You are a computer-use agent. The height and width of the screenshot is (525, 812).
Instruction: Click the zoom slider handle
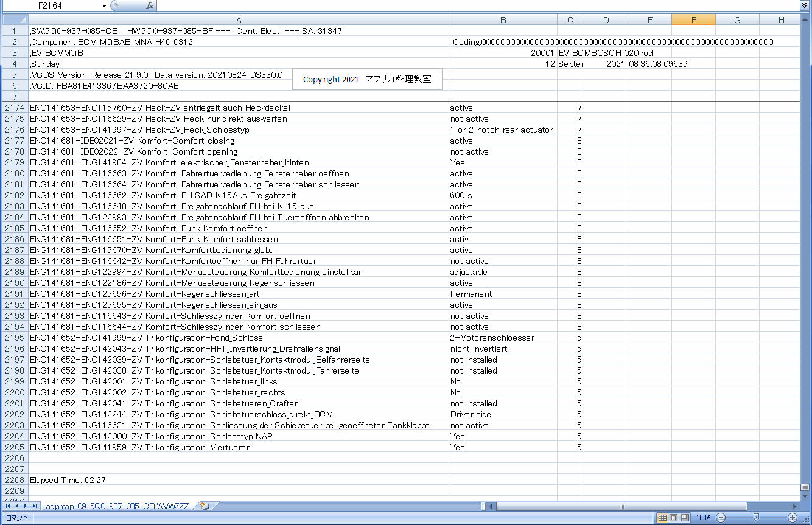coord(756,518)
